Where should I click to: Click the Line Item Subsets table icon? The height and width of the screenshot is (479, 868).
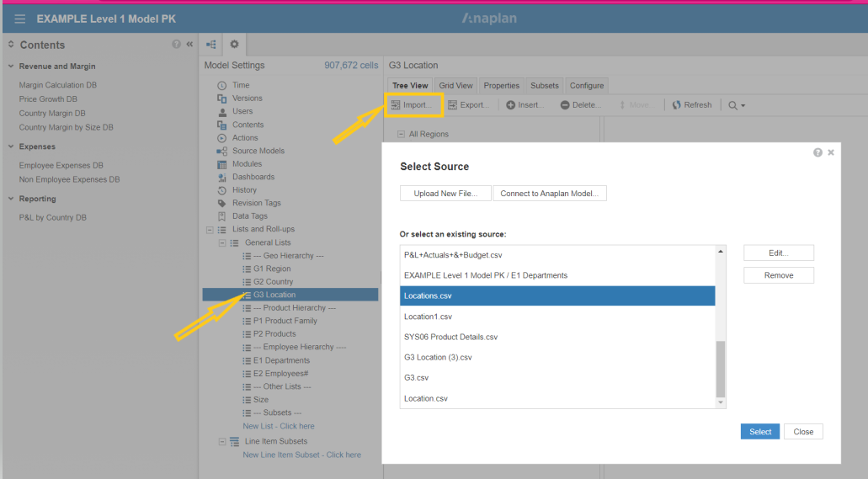point(235,441)
